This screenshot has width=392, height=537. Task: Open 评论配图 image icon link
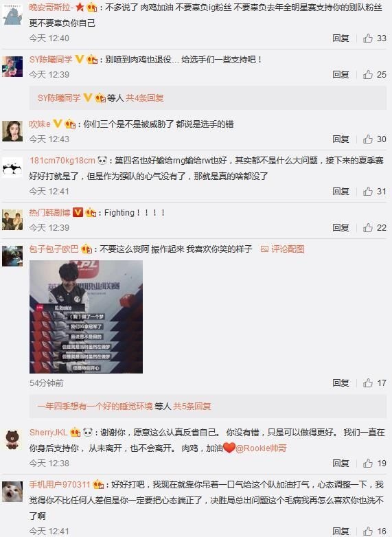tap(282, 249)
